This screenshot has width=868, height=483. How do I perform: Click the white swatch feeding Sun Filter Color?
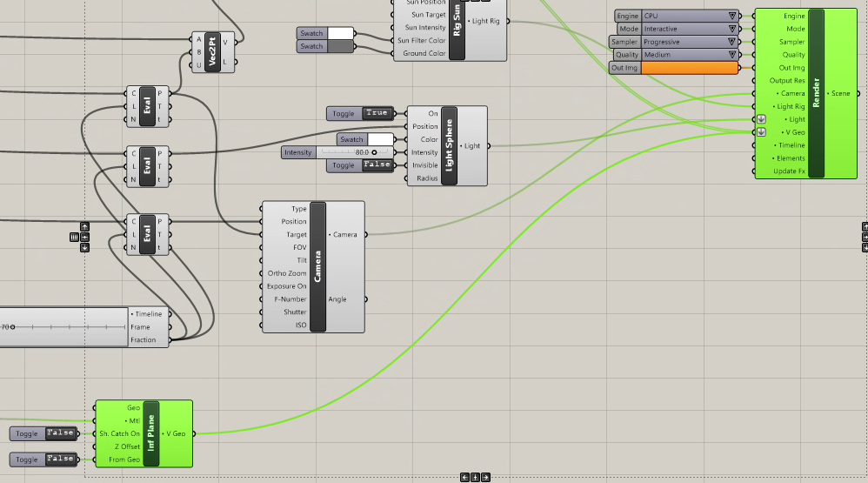(340, 33)
